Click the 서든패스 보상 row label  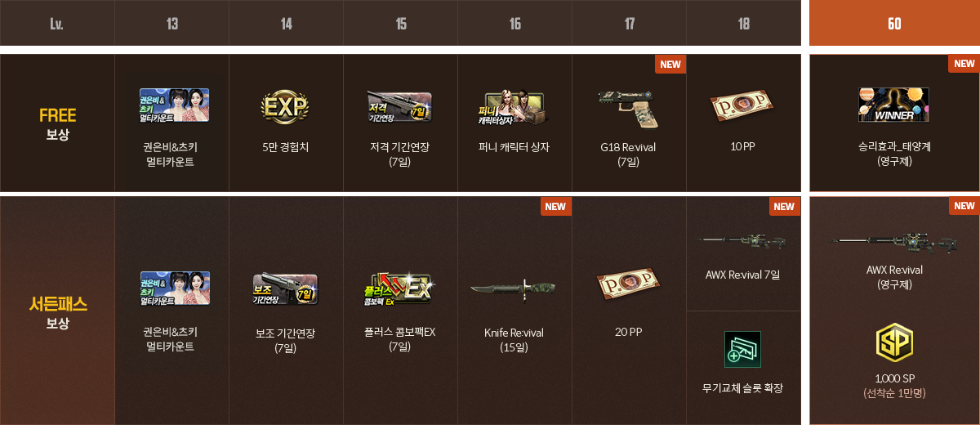tap(57, 312)
